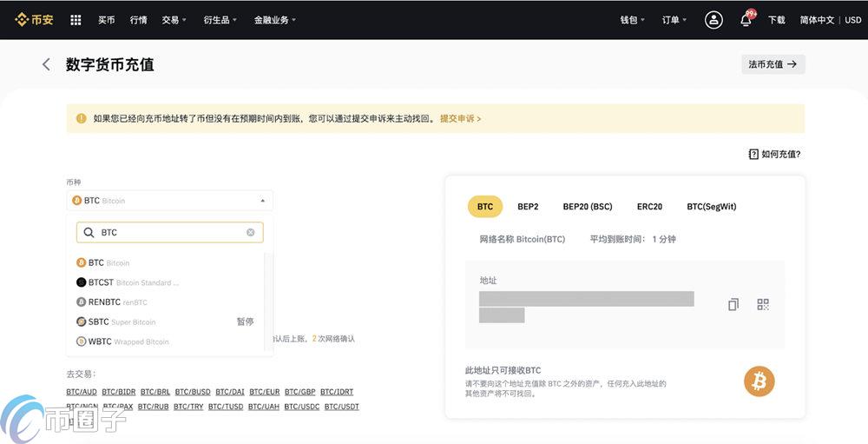Open the 钱包 dropdown in the header

point(632,20)
